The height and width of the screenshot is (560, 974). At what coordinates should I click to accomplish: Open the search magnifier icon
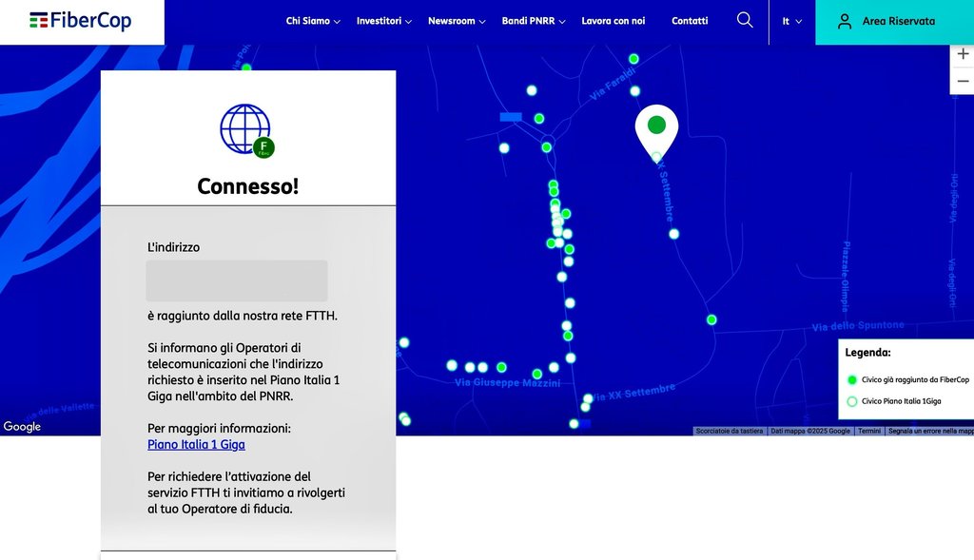click(744, 21)
